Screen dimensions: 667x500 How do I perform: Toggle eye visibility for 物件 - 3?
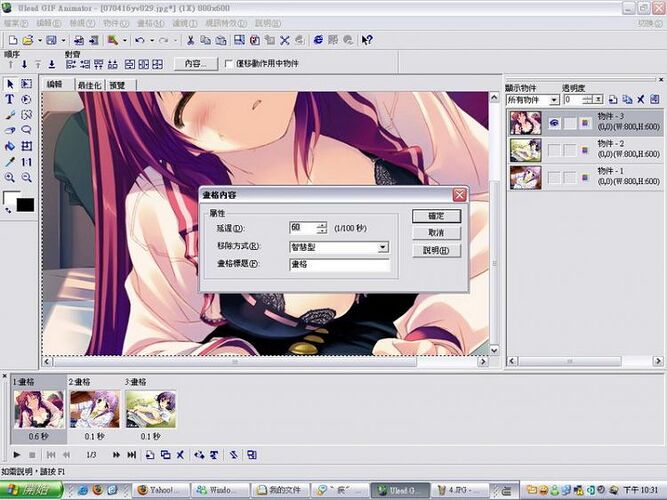(554, 123)
